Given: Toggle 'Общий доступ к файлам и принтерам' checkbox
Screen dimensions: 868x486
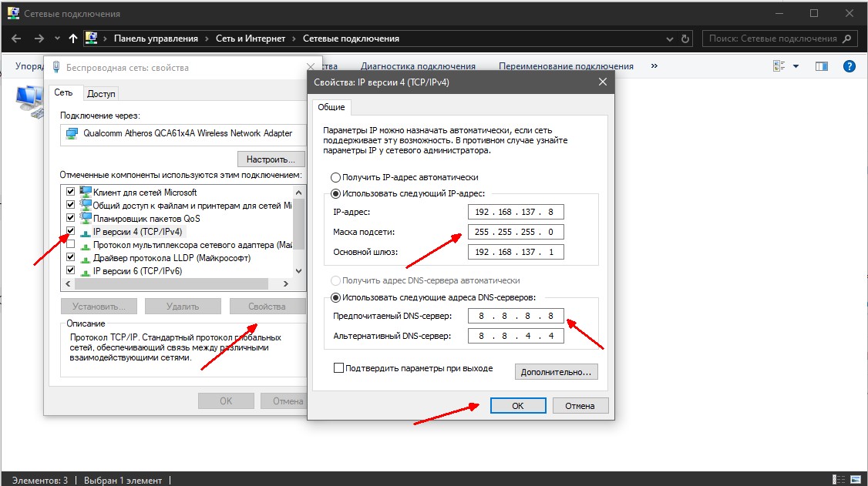Looking at the screenshot, I should click(70, 205).
